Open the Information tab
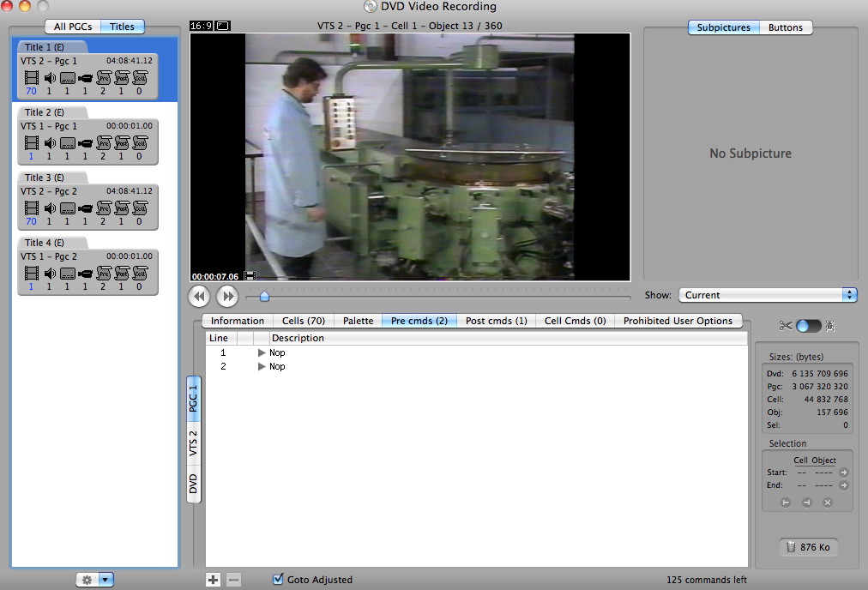The height and width of the screenshot is (590, 868). [238, 321]
